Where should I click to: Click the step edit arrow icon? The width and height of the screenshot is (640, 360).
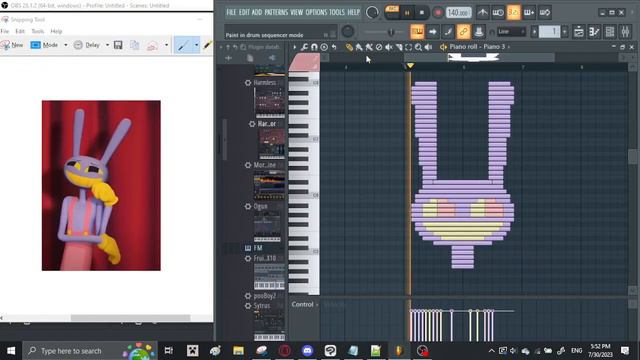point(433,31)
